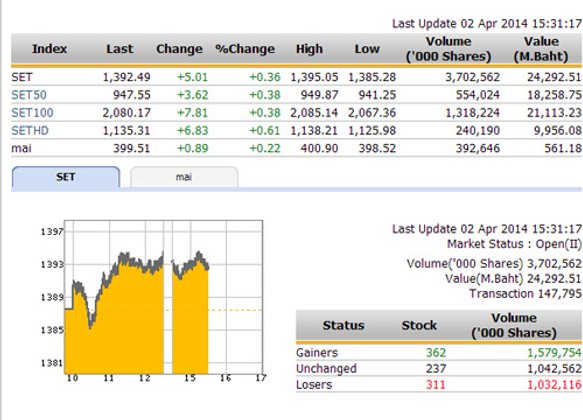This screenshot has width=583, height=420.
Task: Click the SET index name in table
Action: [22, 77]
